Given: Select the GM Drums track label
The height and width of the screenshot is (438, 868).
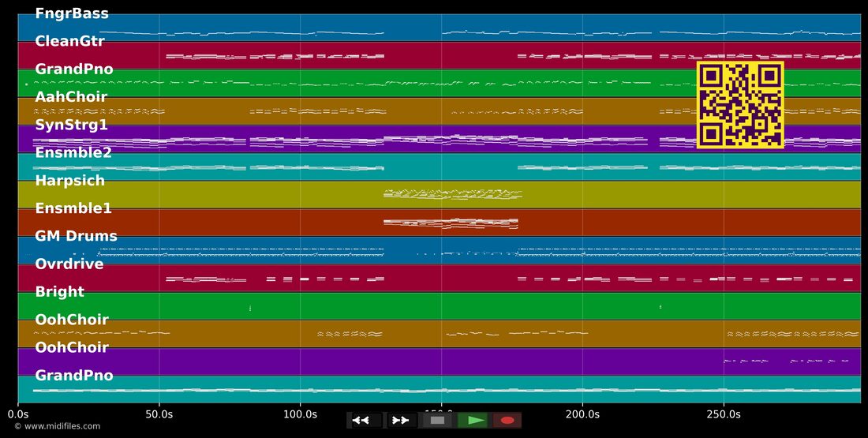Looking at the screenshot, I should pos(76,236).
